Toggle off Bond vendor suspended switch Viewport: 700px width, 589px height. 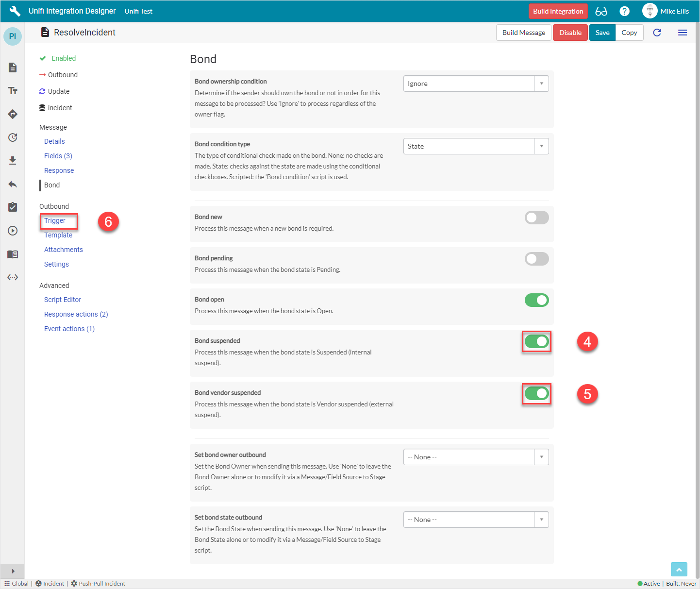click(536, 393)
